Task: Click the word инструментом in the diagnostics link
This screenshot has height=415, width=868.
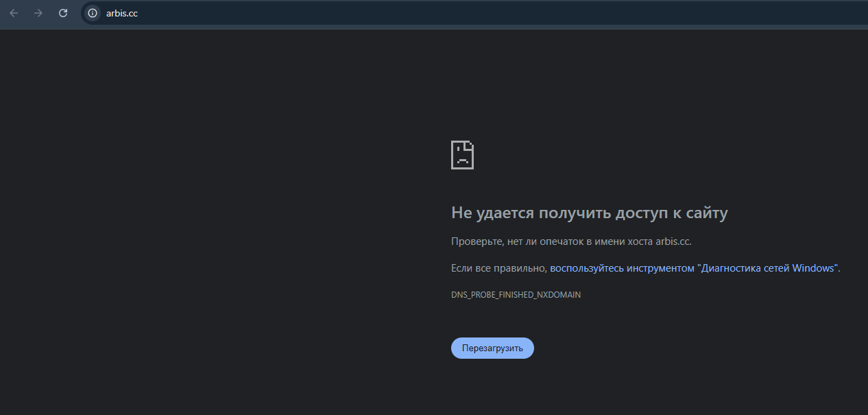Action: point(660,268)
